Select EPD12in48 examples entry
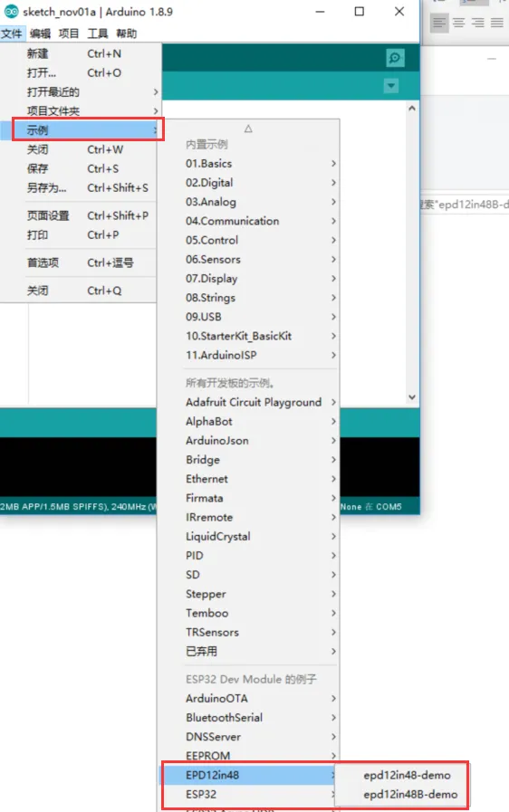Image resolution: width=509 pixels, height=812 pixels. coord(248,775)
